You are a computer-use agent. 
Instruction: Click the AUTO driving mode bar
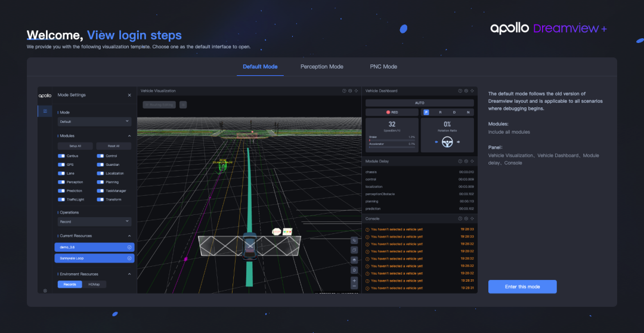419,103
